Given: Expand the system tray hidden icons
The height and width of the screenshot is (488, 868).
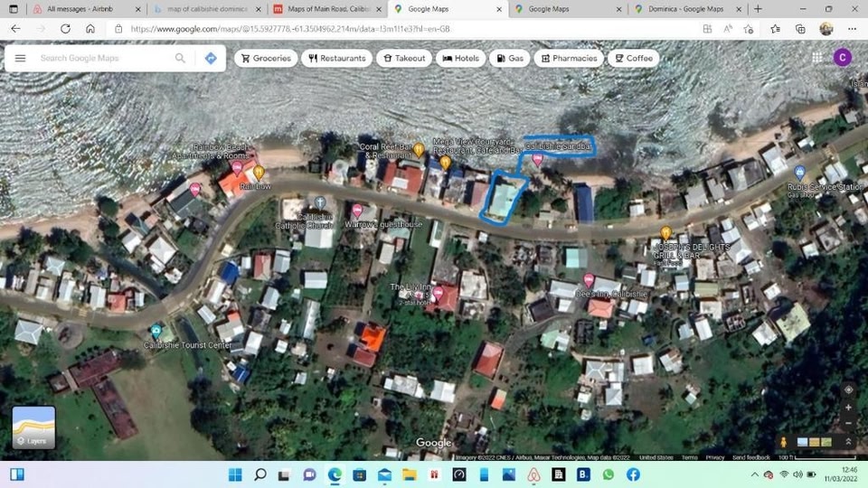Looking at the screenshot, I should (755, 474).
